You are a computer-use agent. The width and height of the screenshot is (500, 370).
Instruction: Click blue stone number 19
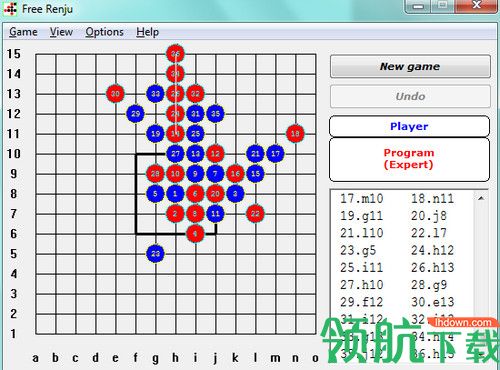(x=155, y=134)
